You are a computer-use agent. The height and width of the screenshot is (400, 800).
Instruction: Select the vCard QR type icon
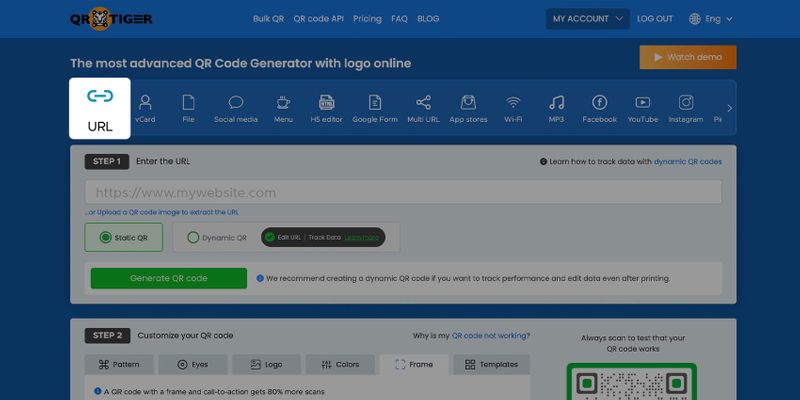[x=145, y=103]
